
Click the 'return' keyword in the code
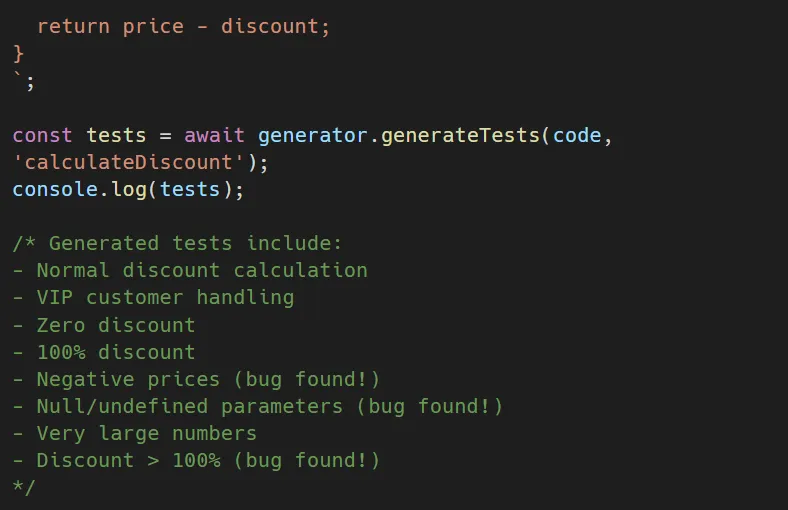click(73, 27)
